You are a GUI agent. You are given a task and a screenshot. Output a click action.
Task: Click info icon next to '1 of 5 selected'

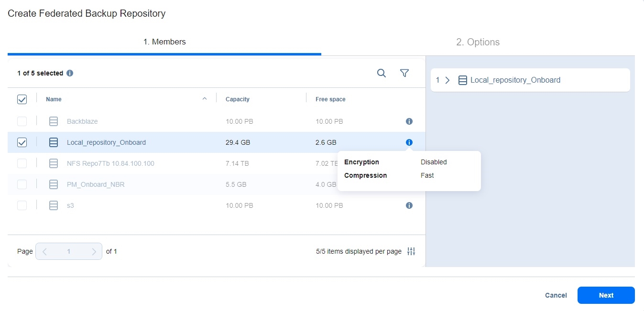[70, 73]
